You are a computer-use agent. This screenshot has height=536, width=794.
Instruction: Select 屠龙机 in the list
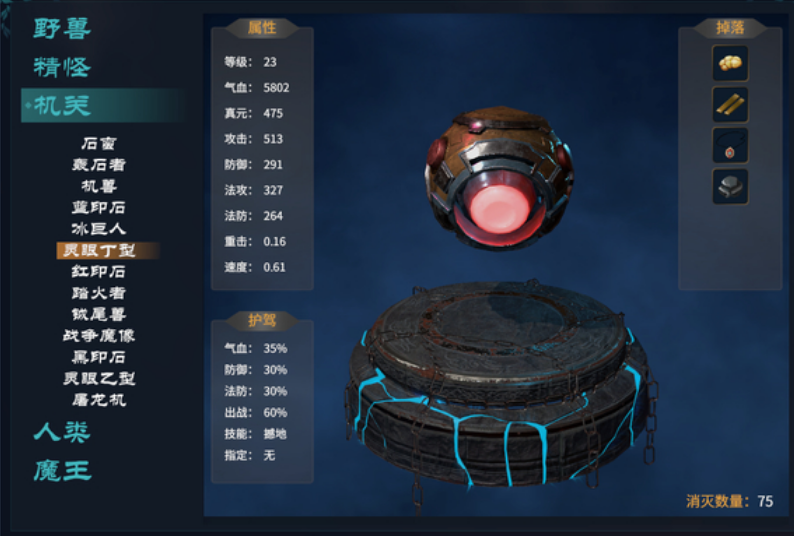tap(99, 400)
